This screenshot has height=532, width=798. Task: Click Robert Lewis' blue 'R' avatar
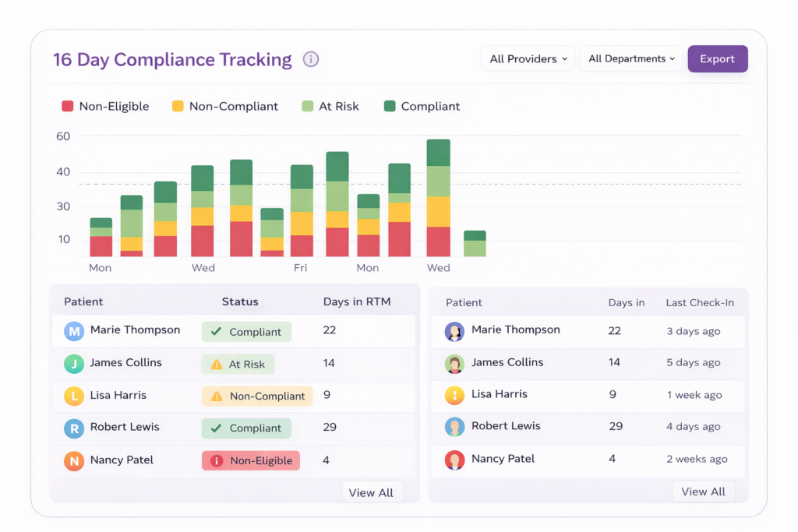click(x=74, y=428)
